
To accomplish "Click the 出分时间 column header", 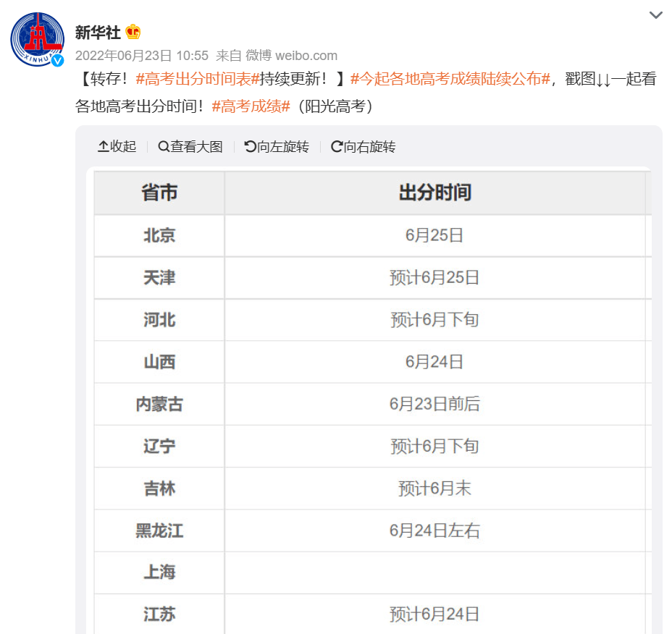I will 435,193.
